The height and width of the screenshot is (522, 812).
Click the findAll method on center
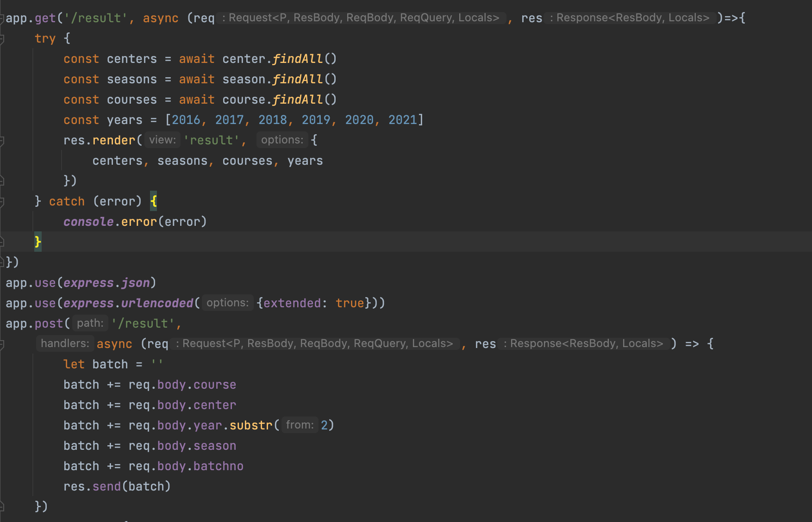click(297, 59)
